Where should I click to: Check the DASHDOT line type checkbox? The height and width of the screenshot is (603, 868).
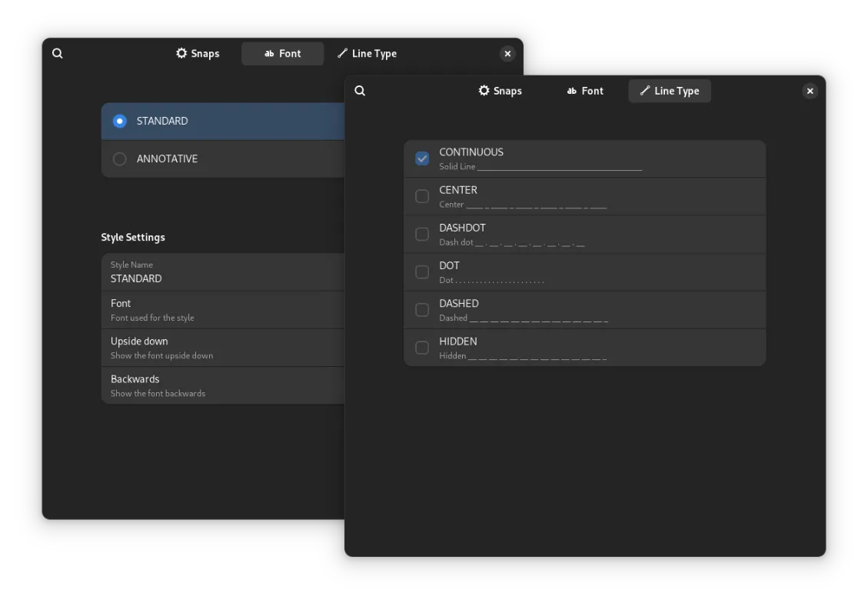tap(422, 234)
